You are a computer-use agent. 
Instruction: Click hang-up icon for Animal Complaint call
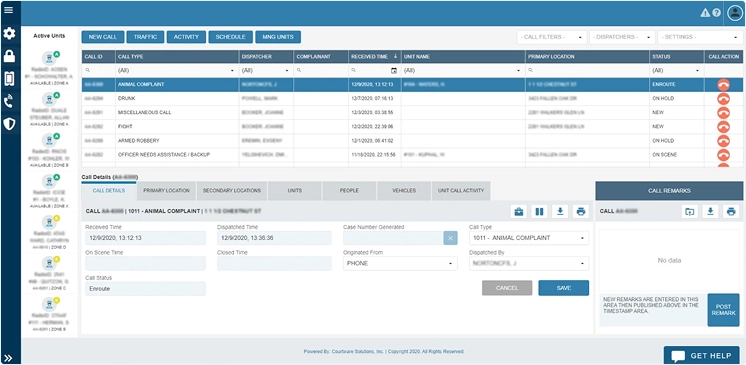pos(723,85)
